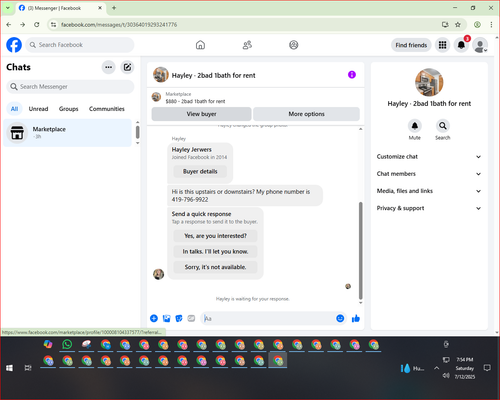The image size is (500, 400).
Task: Focus the Search Facebook field
Action: click(80, 45)
